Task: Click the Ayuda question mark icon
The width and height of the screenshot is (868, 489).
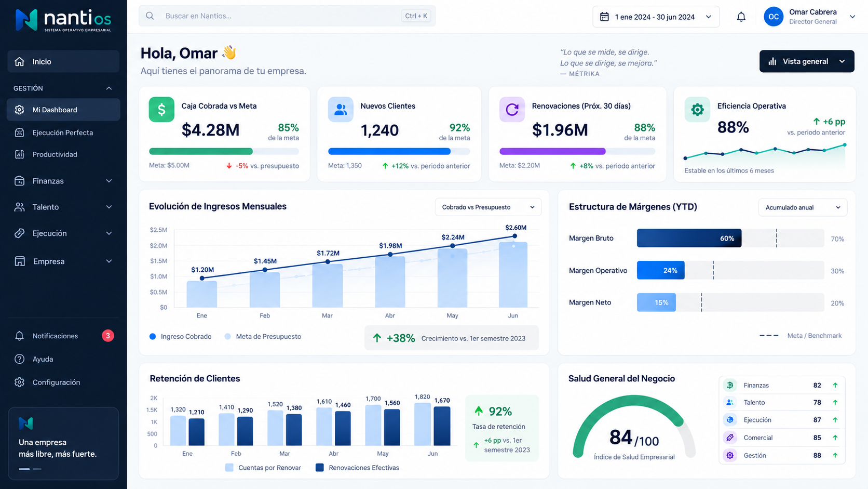Action: tap(20, 359)
